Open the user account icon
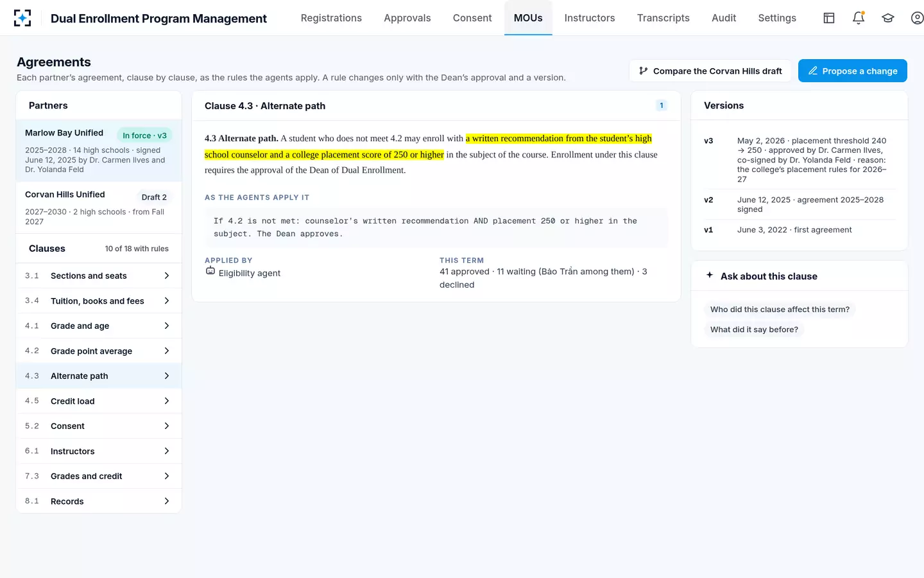 tap(918, 18)
